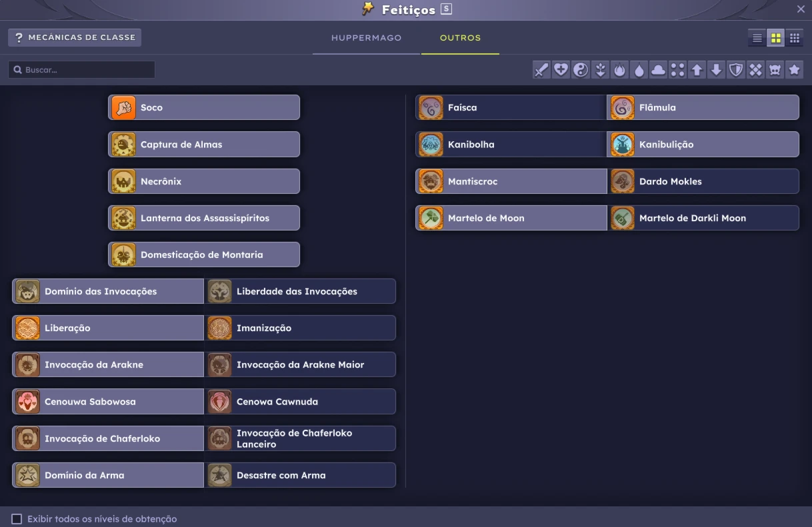Switch to small grid view layout
The height and width of the screenshot is (527, 812).
click(794, 38)
